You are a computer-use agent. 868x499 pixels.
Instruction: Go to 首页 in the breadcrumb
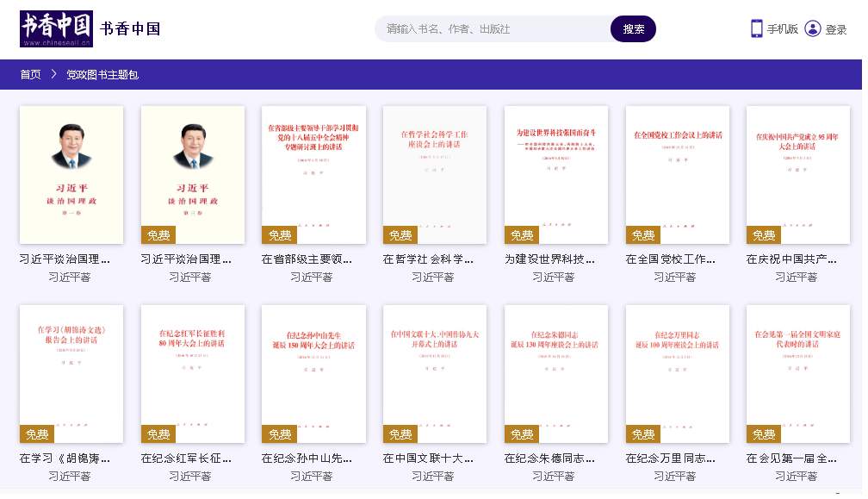[30, 75]
